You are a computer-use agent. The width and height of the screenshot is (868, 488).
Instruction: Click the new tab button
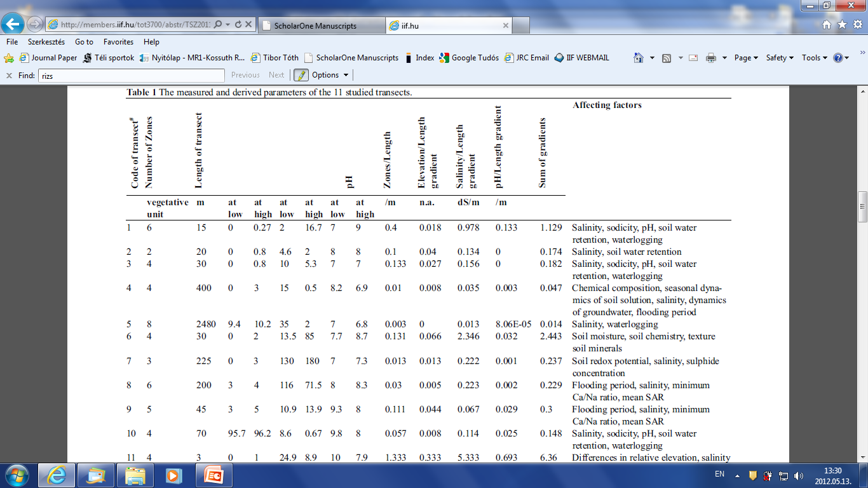[x=521, y=26]
